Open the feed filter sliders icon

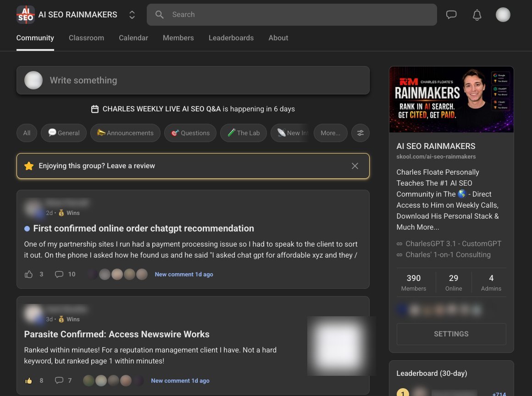click(360, 133)
